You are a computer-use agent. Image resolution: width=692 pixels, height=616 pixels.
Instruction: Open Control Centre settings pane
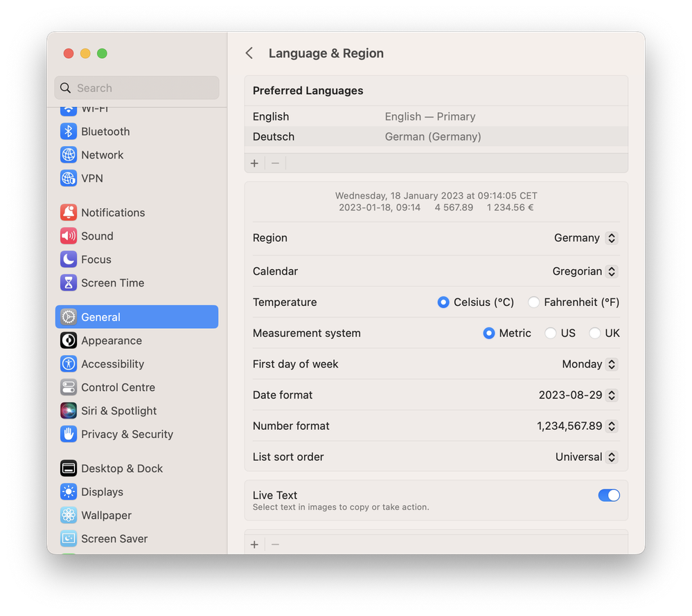(137, 387)
